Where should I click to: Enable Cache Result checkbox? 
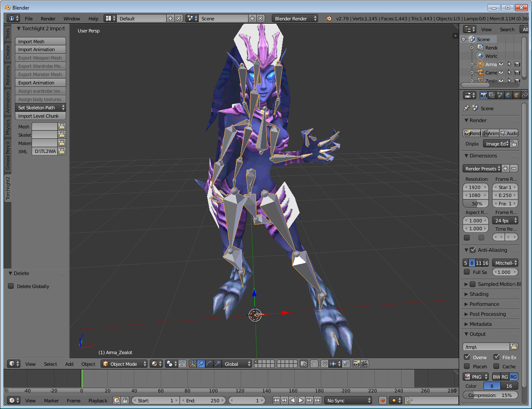point(496,366)
